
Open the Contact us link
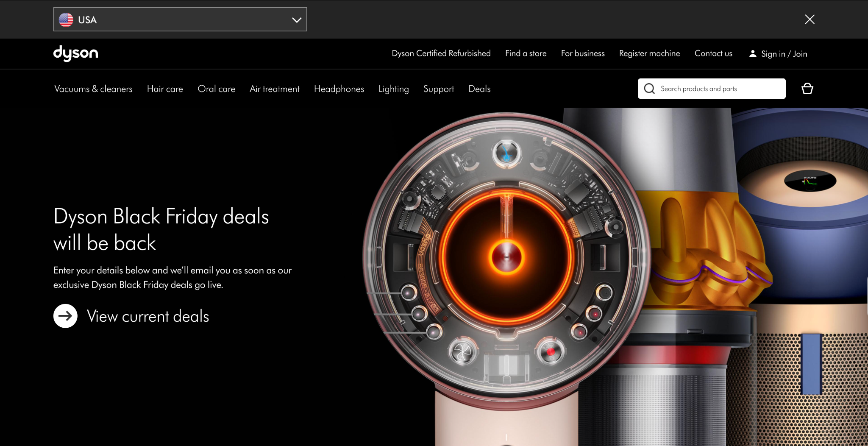click(x=713, y=53)
